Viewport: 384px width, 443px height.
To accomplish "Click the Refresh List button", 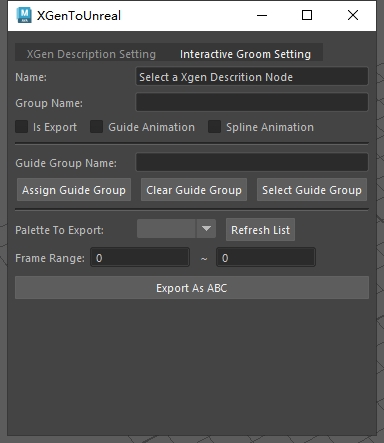I will [x=260, y=230].
